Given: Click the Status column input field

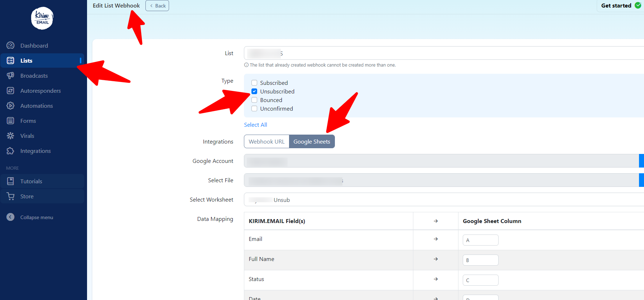Looking at the screenshot, I should (x=480, y=280).
